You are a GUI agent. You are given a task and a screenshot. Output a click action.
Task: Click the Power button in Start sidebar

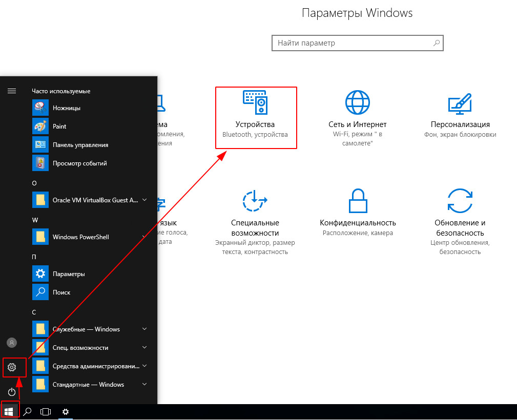[x=12, y=392]
